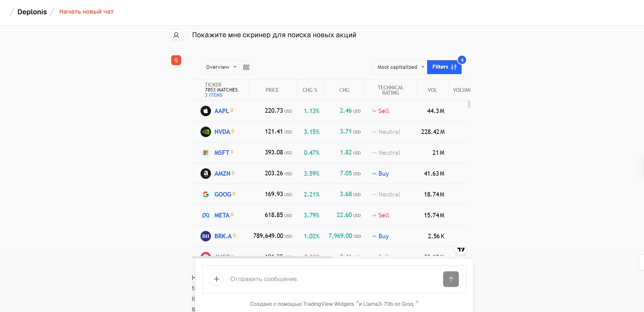Click AMZN Buy rating
Screen dimensions: 644x312
point(380,174)
